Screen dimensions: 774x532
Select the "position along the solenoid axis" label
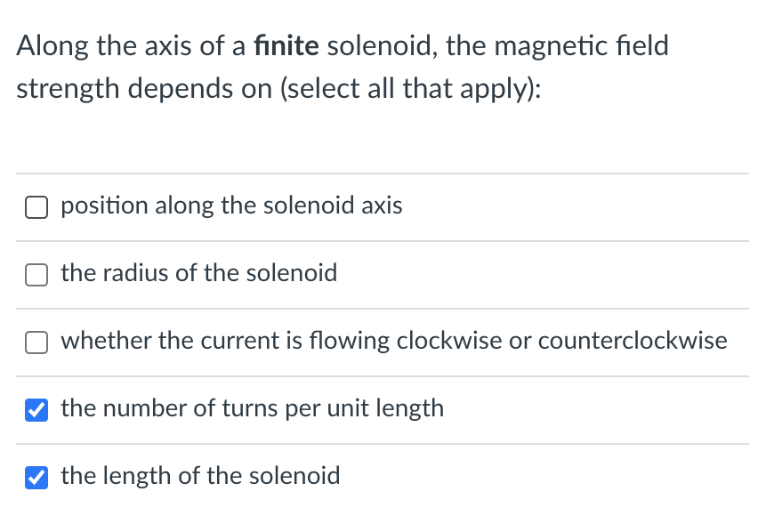pyautogui.click(x=231, y=206)
